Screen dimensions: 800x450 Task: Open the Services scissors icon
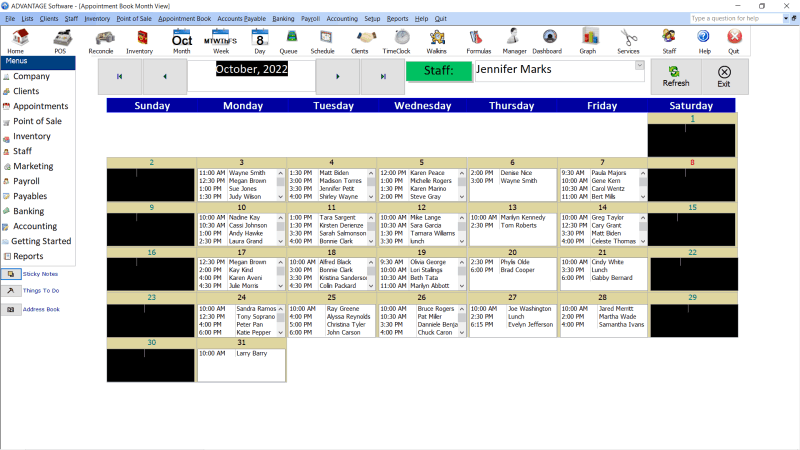(x=628, y=40)
